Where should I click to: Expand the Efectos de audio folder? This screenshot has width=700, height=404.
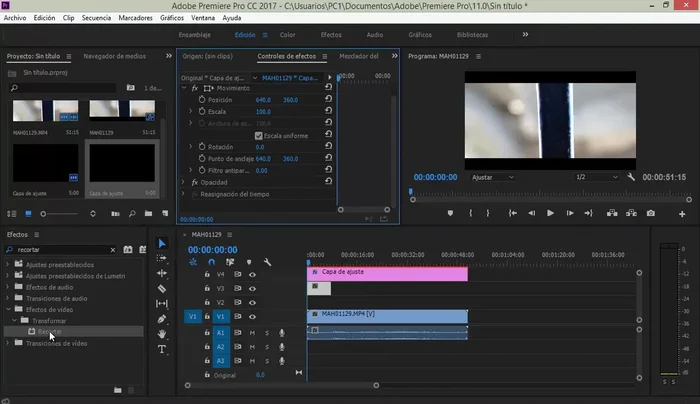coord(9,285)
